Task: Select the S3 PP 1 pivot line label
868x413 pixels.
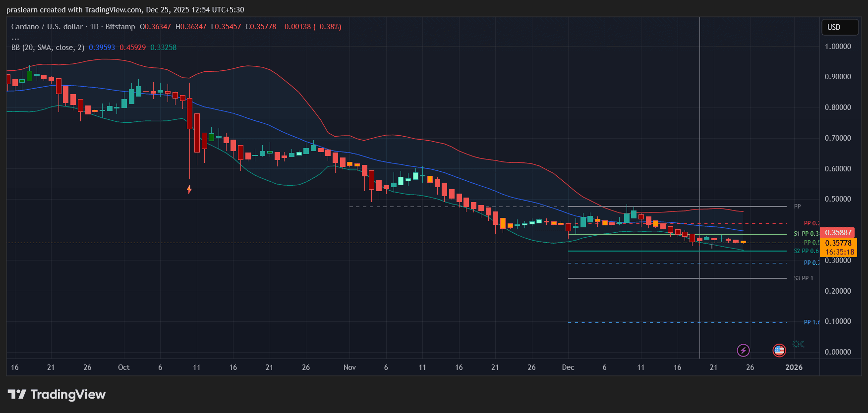Action: point(803,278)
